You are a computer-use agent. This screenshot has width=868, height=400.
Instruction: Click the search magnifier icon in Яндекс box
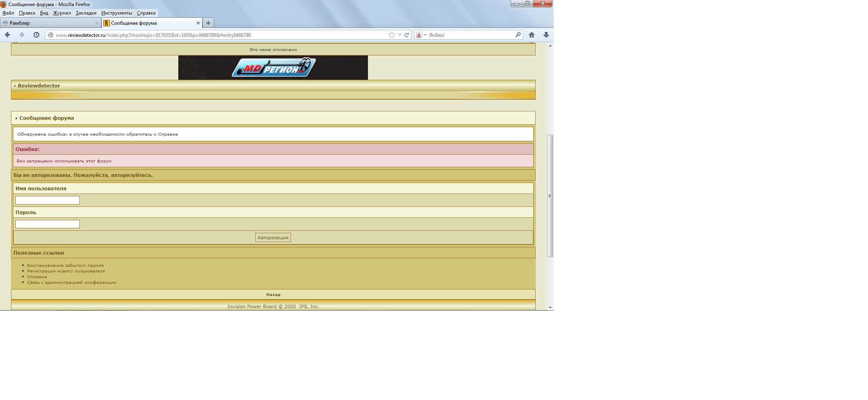518,35
